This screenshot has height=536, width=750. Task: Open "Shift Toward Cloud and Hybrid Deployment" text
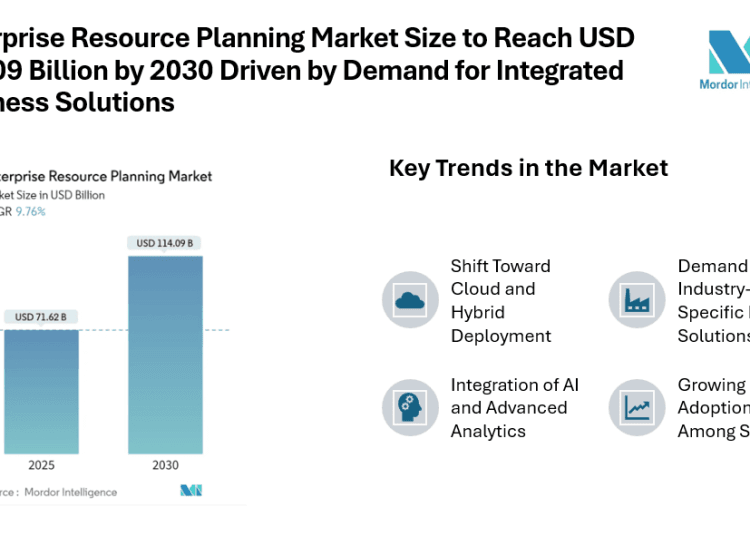click(500, 300)
